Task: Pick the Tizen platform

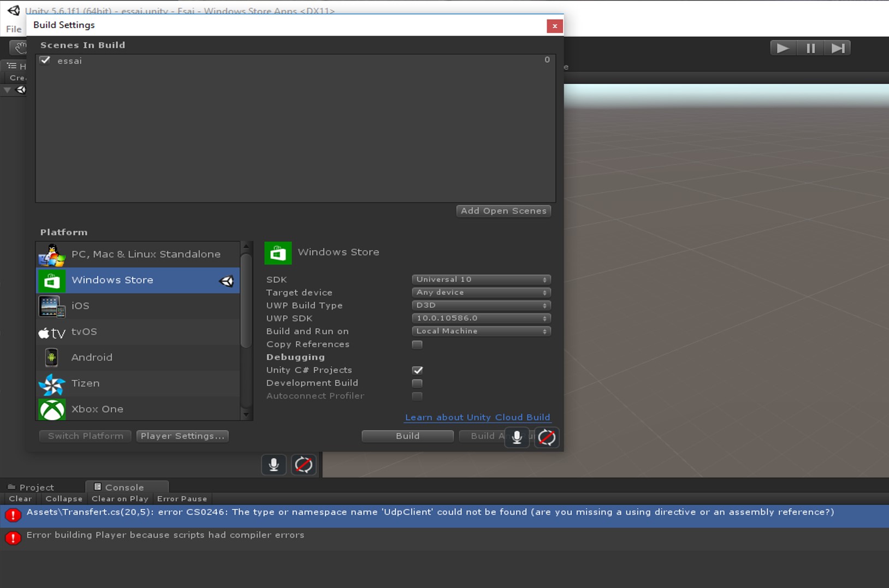Action: click(x=138, y=383)
